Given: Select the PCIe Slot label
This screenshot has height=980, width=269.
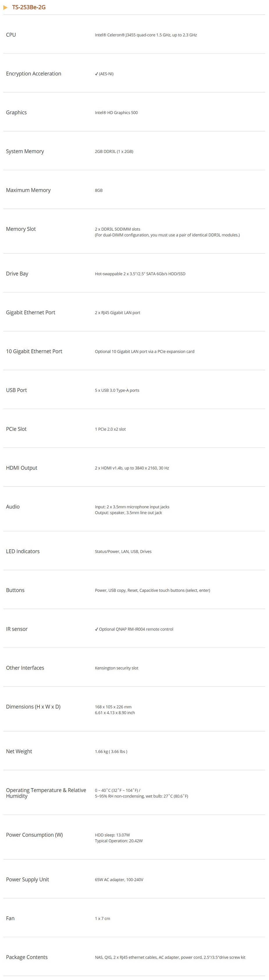Looking at the screenshot, I should pos(16,429).
